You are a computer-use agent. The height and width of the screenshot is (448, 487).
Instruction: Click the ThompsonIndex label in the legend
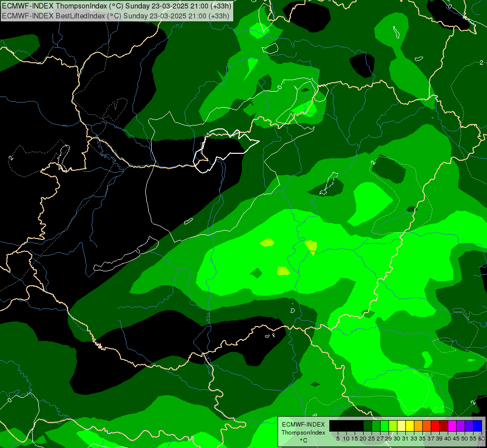(303, 433)
